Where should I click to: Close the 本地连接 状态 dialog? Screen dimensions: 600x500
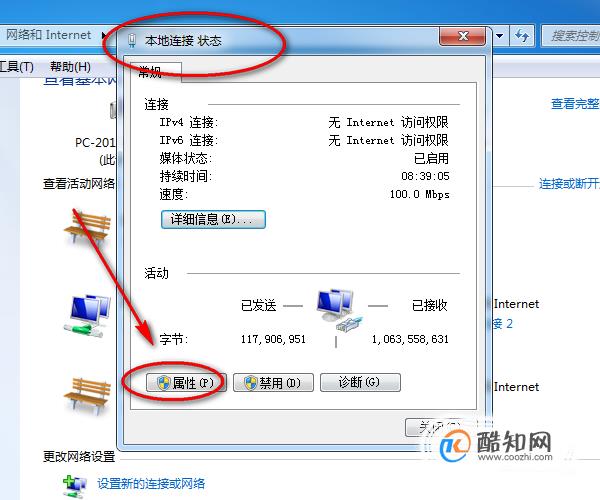(x=463, y=36)
